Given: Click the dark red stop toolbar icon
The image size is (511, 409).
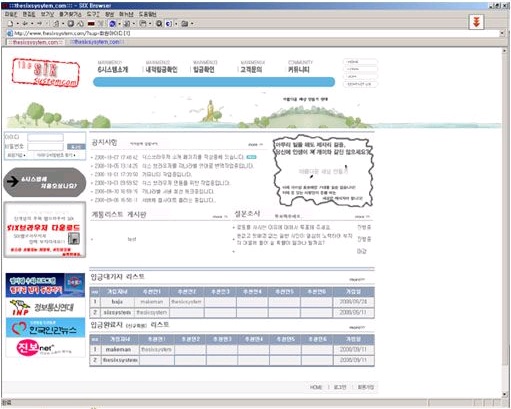Looking at the screenshot, I should coord(91,24).
